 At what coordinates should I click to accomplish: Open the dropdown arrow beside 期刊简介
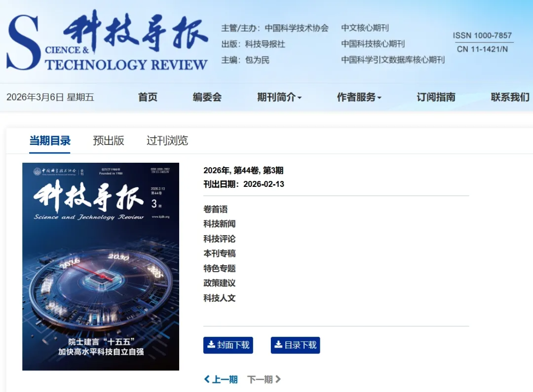pyautogui.click(x=300, y=97)
